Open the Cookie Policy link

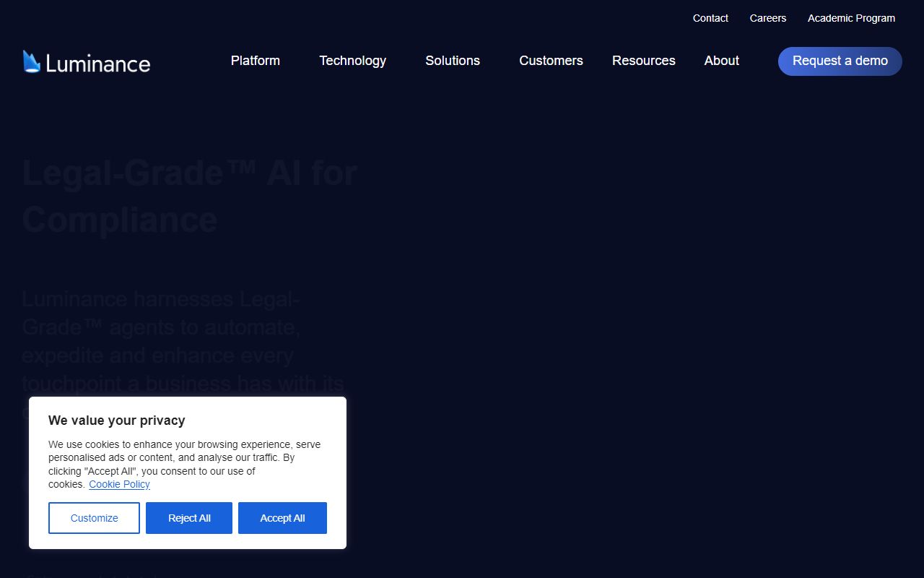[119, 484]
